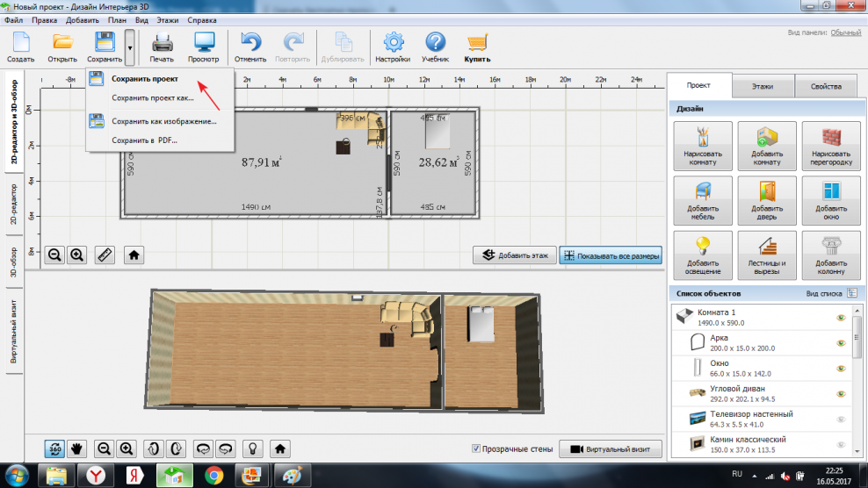
Task: Click the ruler measure tool icon
Action: (x=106, y=255)
